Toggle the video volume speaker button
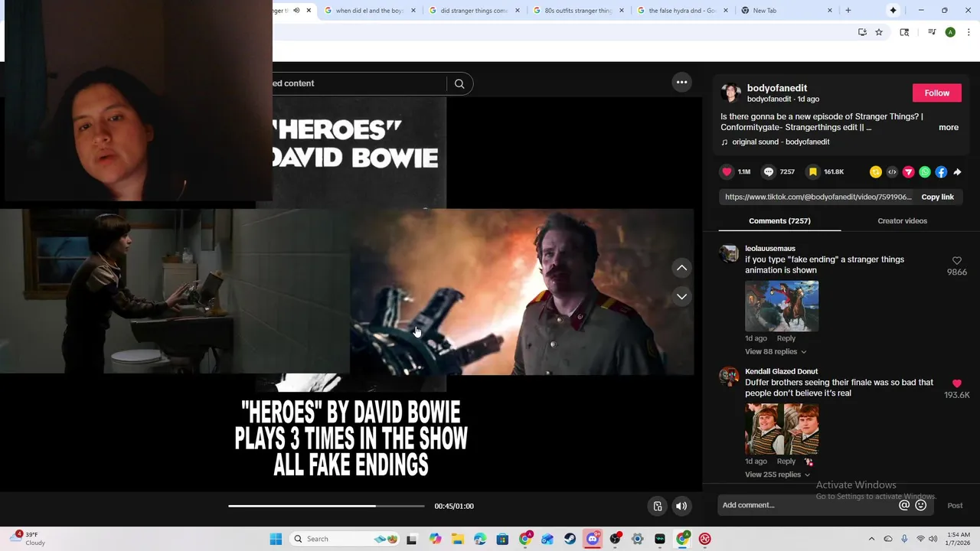980x551 pixels. tap(681, 506)
